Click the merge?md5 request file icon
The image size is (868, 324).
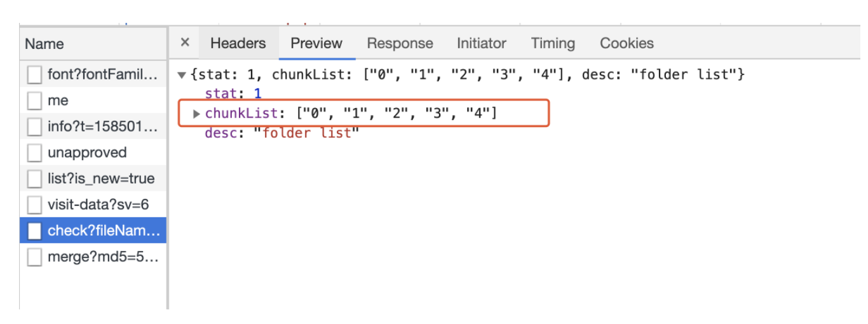[34, 257]
